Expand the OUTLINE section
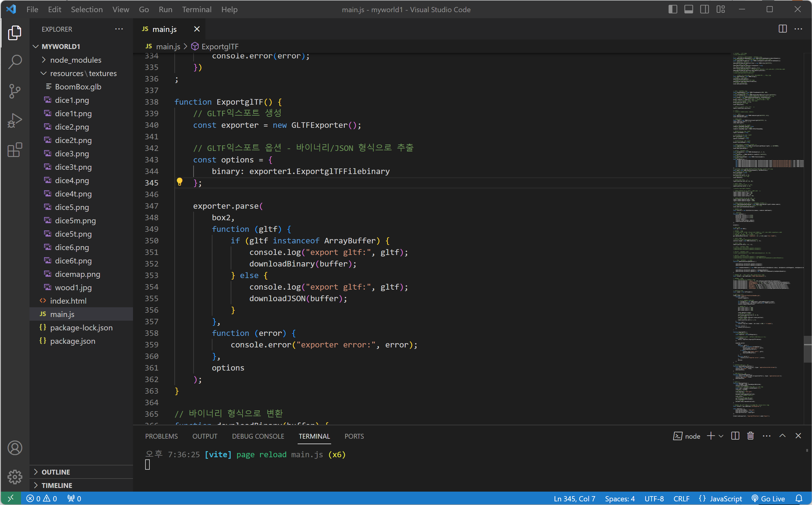This screenshot has height=505, width=812. pos(55,472)
